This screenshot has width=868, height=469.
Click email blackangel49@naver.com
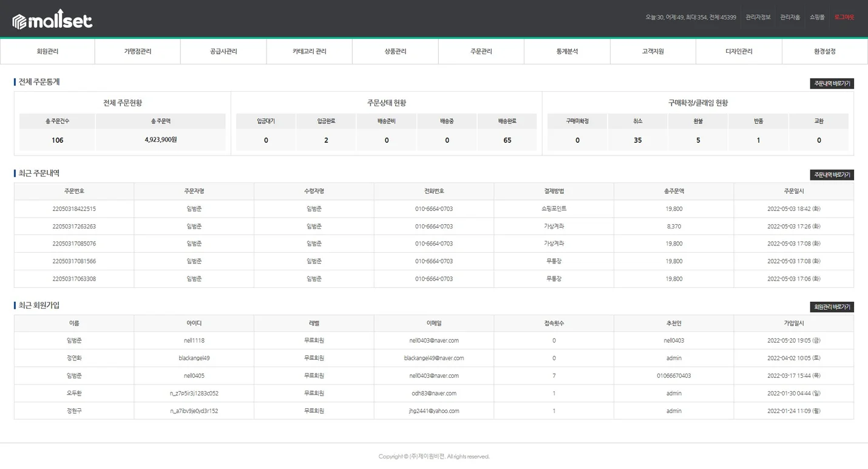click(x=434, y=358)
